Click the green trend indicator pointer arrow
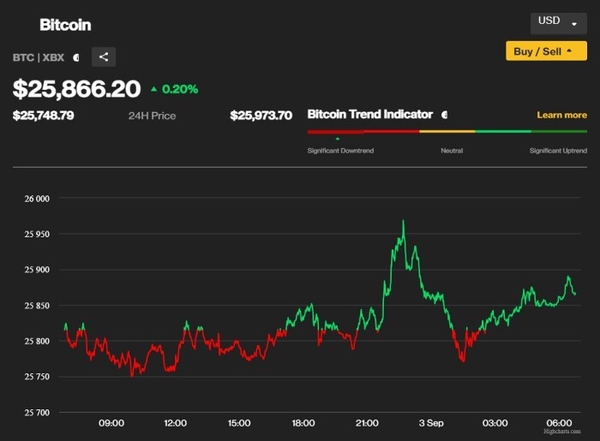The height and width of the screenshot is (441, 600). (338, 139)
